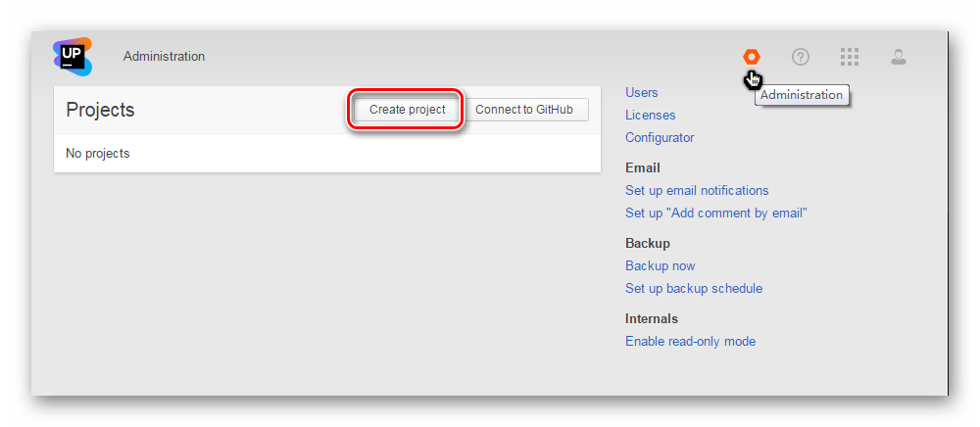Open Set up "Add comment by email" link

[x=716, y=213]
